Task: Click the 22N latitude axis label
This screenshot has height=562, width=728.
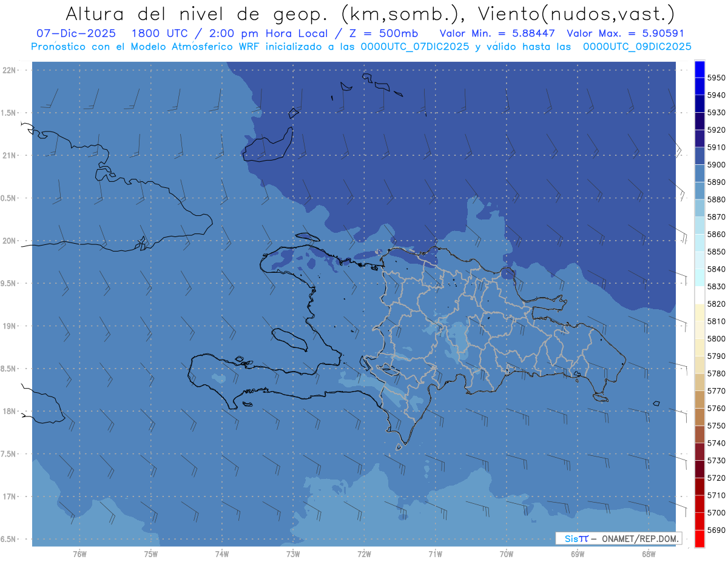Action: click(9, 70)
